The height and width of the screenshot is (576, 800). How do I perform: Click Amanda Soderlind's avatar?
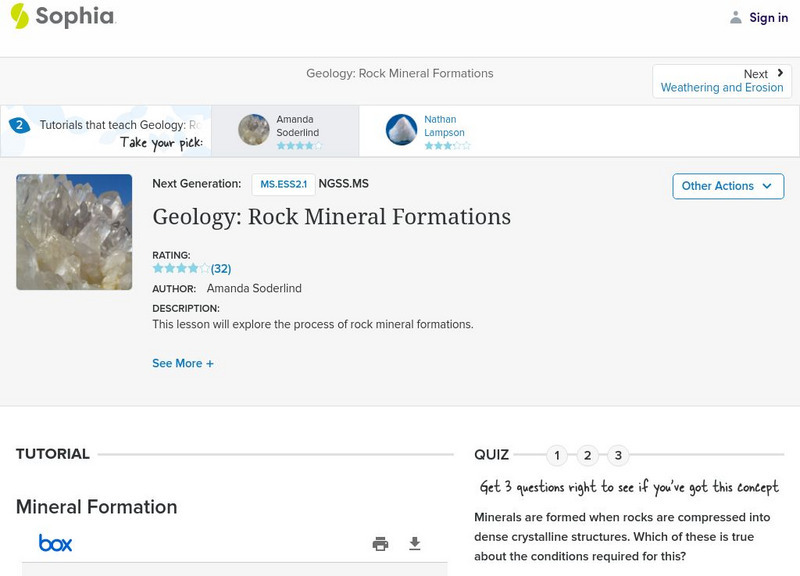(254, 130)
